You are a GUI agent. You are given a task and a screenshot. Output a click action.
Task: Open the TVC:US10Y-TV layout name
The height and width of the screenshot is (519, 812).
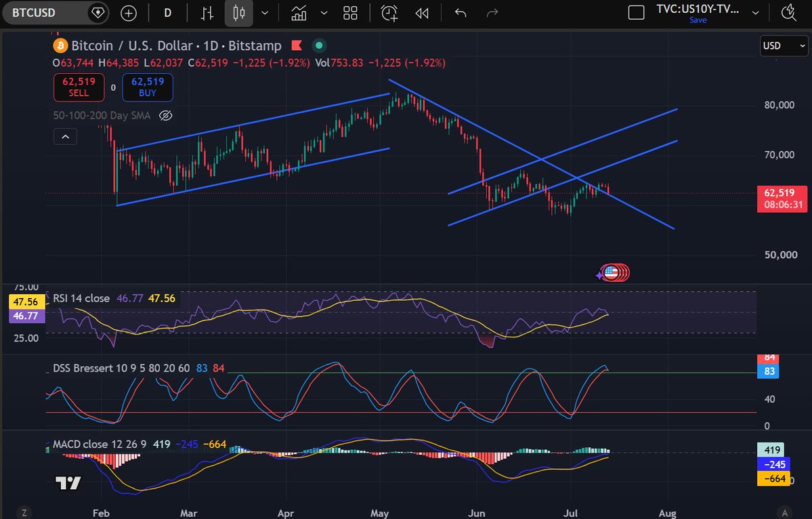pyautogui.click(x=697, y=9)
